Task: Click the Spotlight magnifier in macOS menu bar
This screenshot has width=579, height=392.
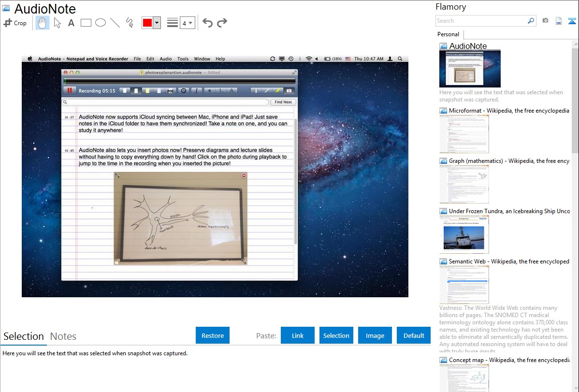Action: point(400,59)
